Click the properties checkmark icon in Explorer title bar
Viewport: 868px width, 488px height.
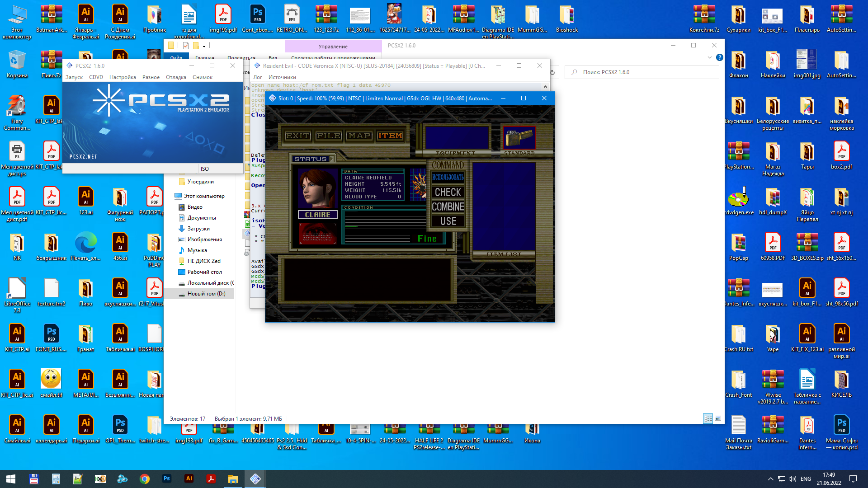[x=186, y=46]
